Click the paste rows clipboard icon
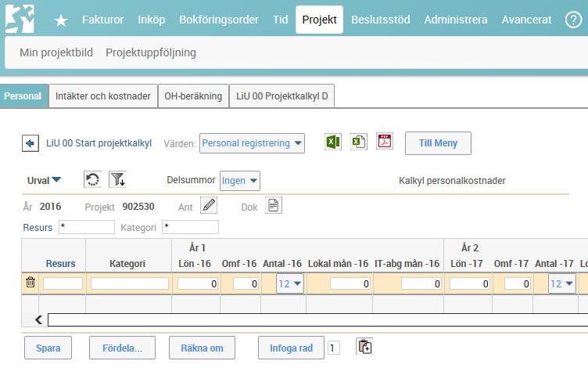588x368 pixels. [364, 346]
